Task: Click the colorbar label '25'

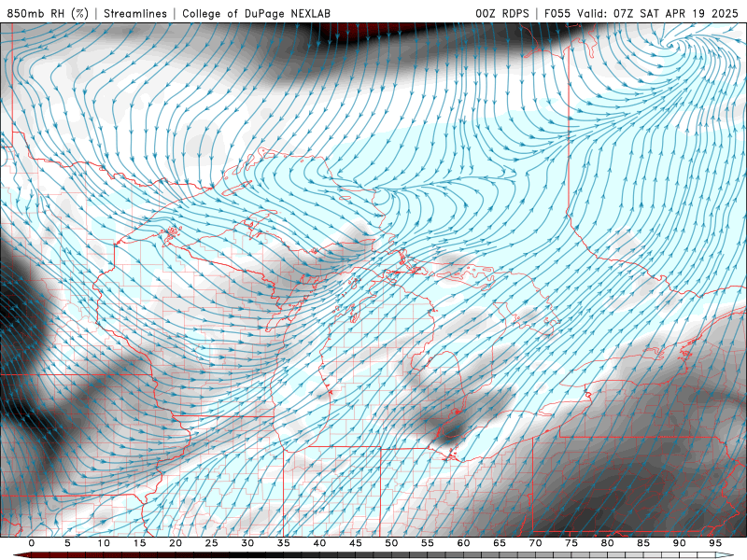Action: tap(212, 543)
